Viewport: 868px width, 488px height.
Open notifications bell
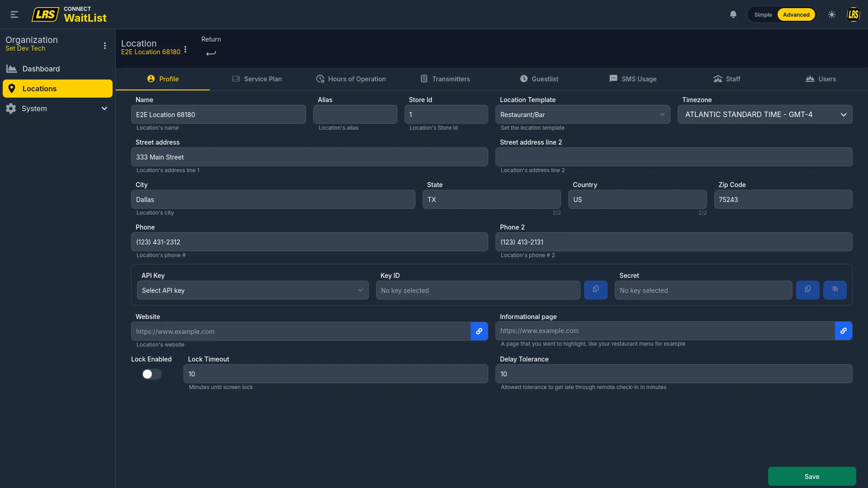[x=733, y=14]
